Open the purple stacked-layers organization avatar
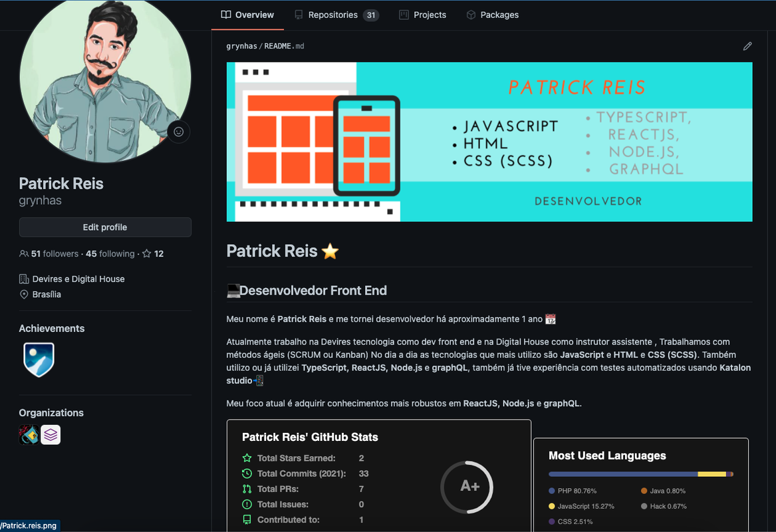Viewport: 776px width, 532px height. point(51,435)
